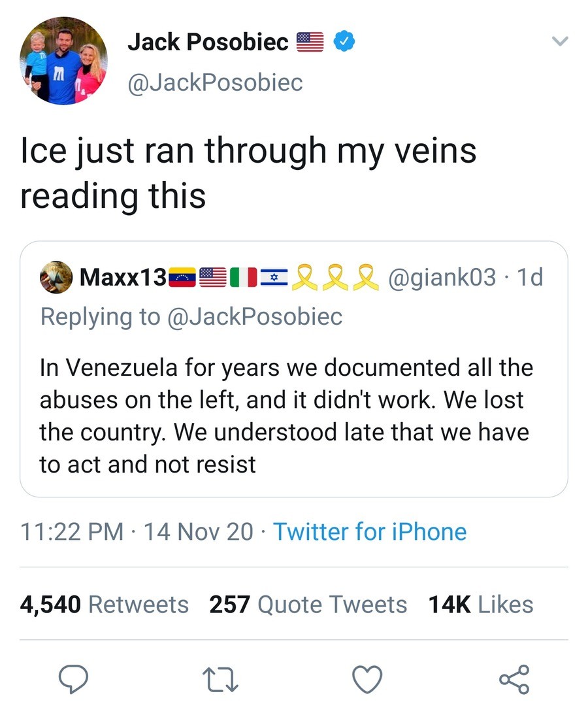
Task: Expand the tweet options chevron
Action: tap(560, 42)
